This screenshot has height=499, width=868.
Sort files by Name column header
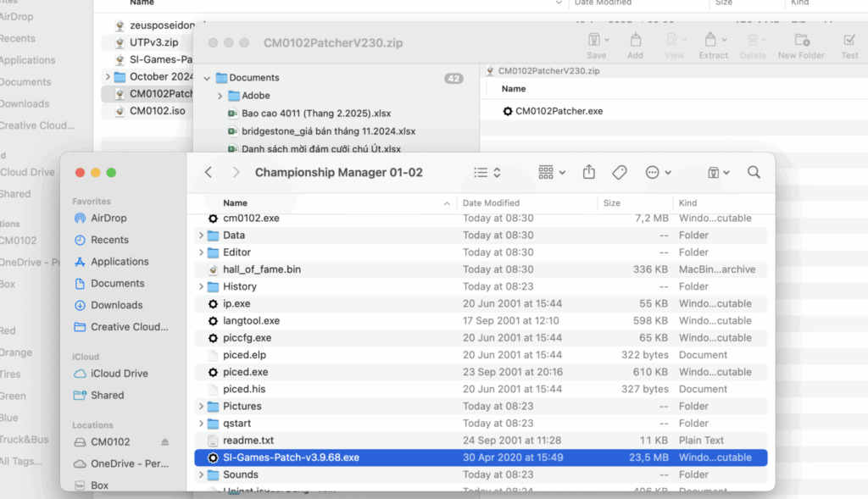point(236,203)
